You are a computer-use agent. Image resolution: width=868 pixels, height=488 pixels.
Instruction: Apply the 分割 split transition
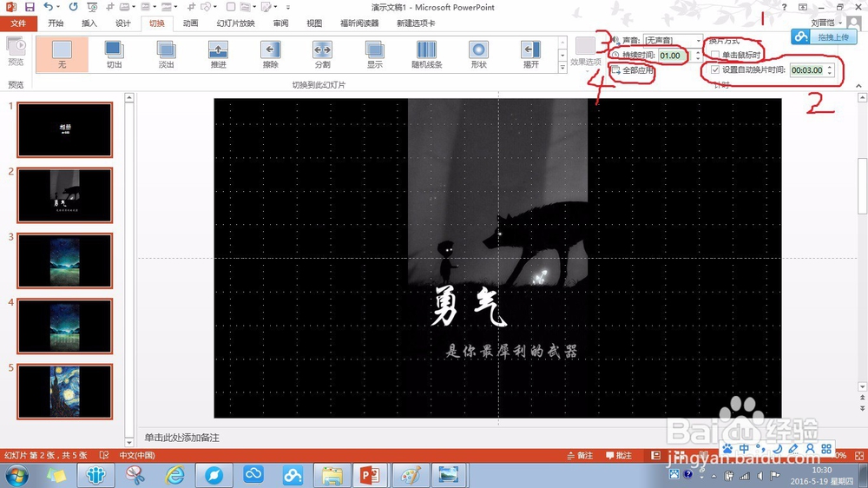tap(322, 55)
